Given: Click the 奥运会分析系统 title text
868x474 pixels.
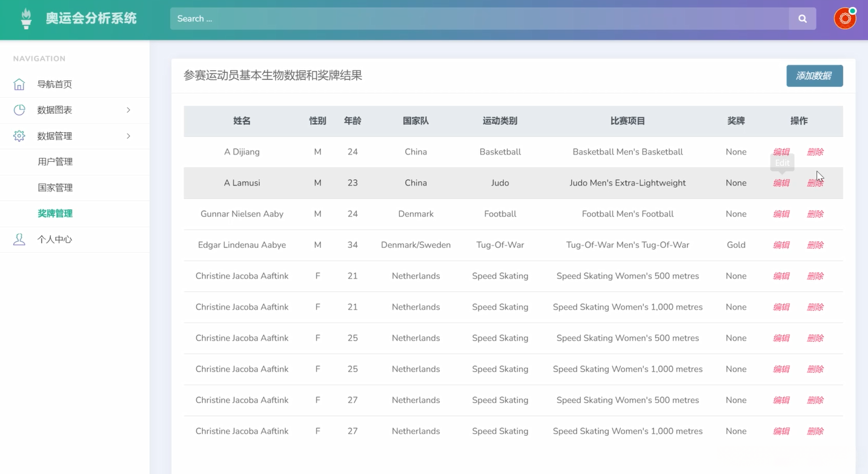Looking at the screenshot, I should pos(91,19).
